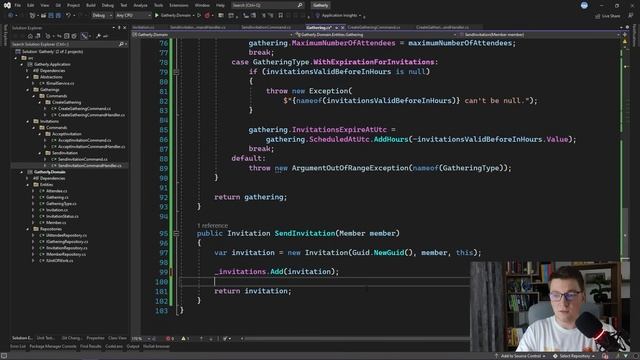Click the output window icon in status bar
The image size is (640, 360).
point(4,356)
